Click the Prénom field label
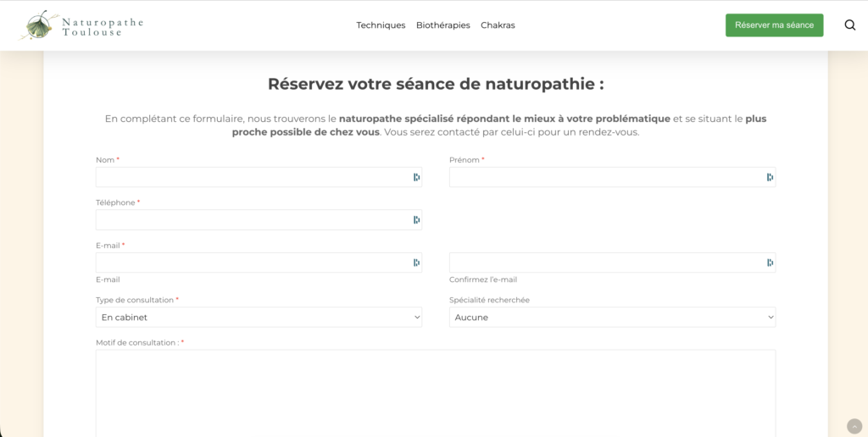Screen dimensions: 868x437 pyautogui.click(x=467, y=160)
